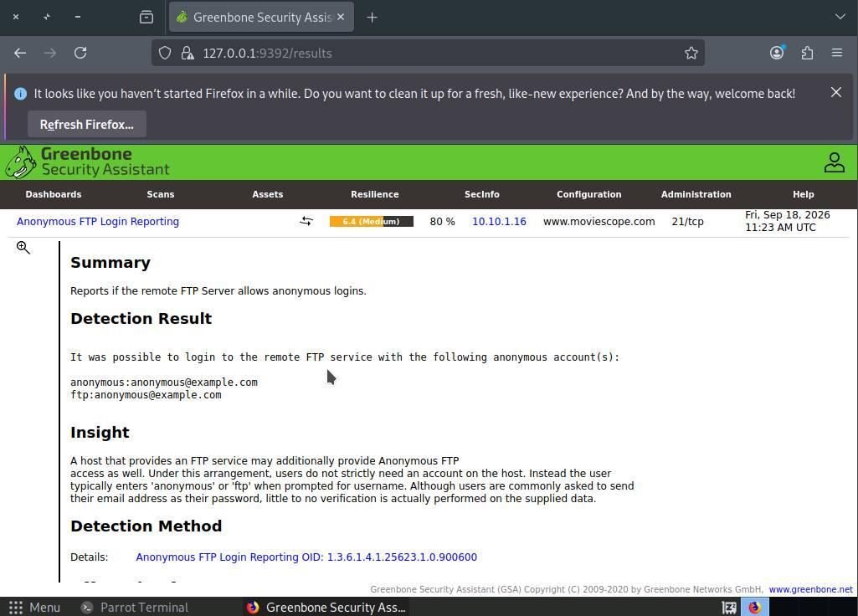The image size is (858, 616).
Task: Click ftp:anonymous@example.com account text
Action: click(146, 394)
